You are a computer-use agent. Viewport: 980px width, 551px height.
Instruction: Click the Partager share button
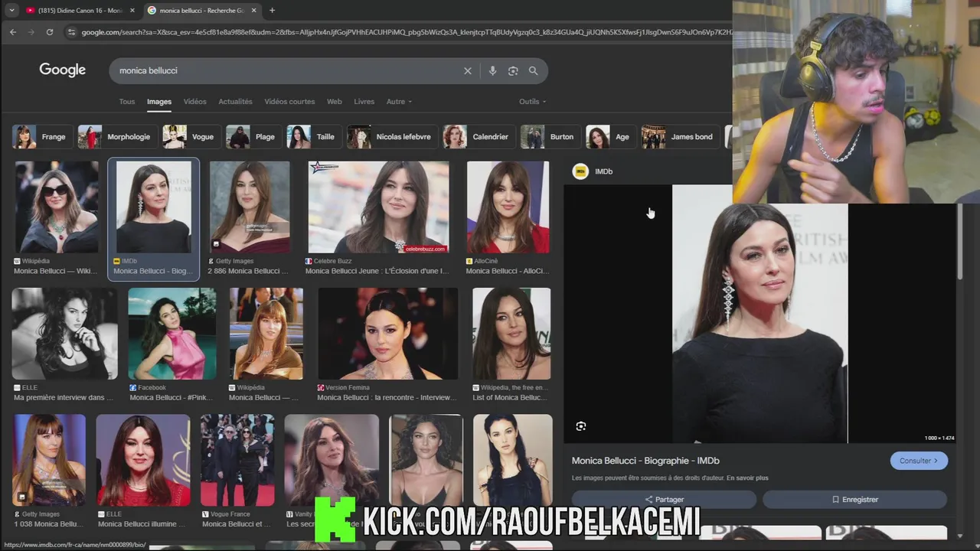[664, 499]
